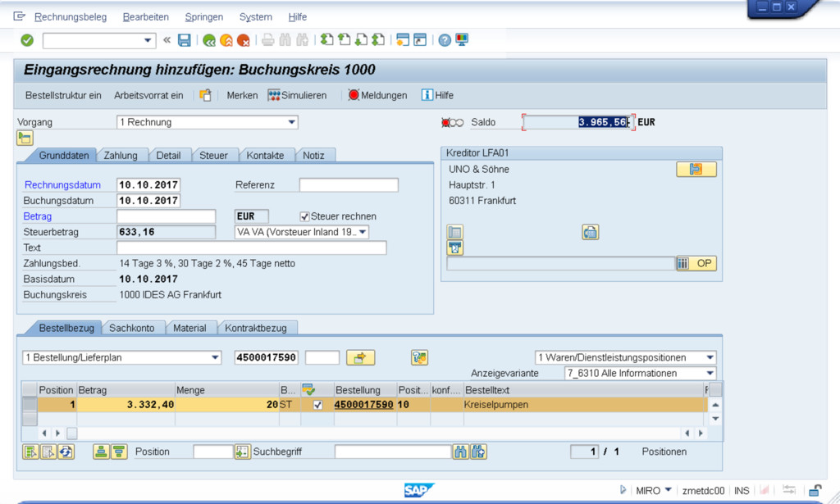Switch to the Material tab
840x504 pixels.
[x=189, y=328]
